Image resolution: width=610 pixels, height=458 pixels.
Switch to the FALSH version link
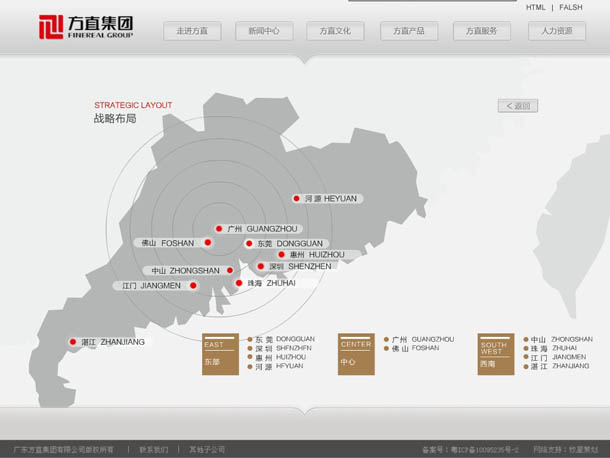[571, 7]
